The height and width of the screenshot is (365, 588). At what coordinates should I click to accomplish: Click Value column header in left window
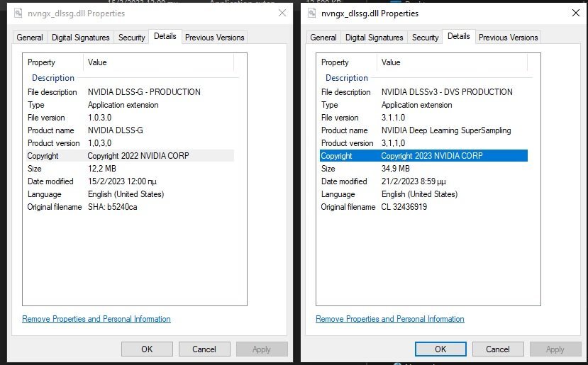pyautogui.click(x=159, y=62)
